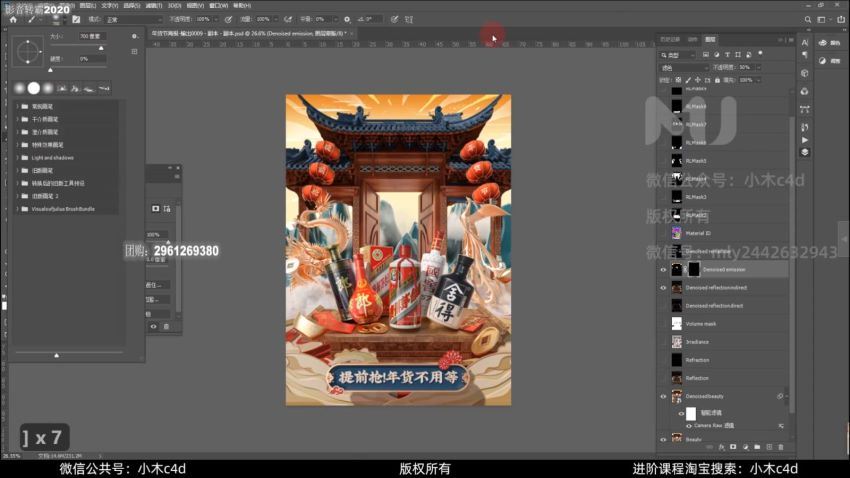This screenshot has height=478, width=850.
Task: Delete layer trash icon
Action: tap(781, 447)
